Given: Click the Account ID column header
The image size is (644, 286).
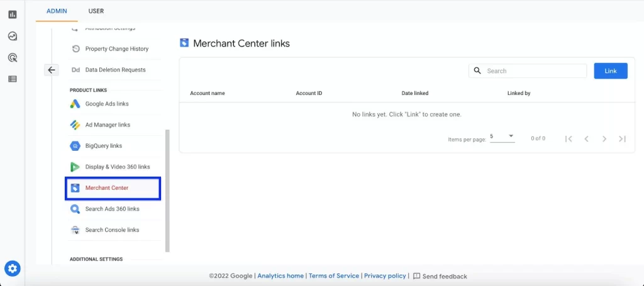Looking at the screenshot, I should [x=309, y=93].
